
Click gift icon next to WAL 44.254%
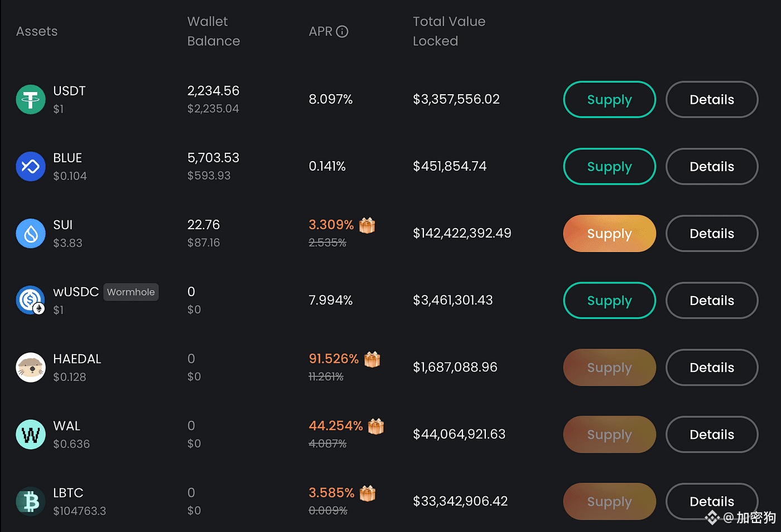tap(376, 426)
